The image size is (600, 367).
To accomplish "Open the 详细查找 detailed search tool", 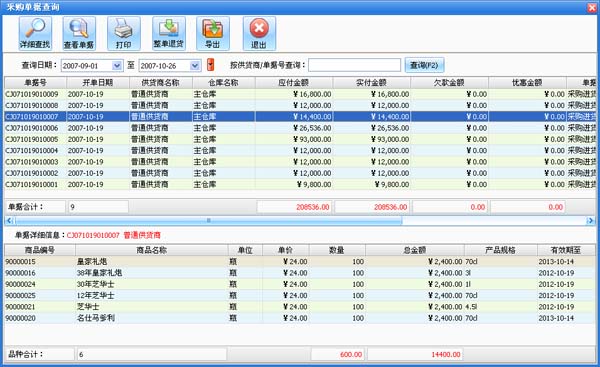I will click(x=35, y=33).
